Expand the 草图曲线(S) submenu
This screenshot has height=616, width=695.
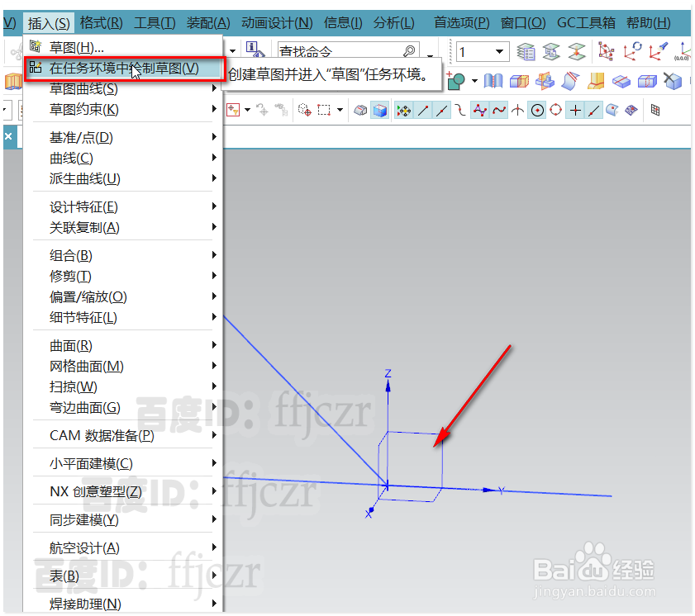coord(122,88)
